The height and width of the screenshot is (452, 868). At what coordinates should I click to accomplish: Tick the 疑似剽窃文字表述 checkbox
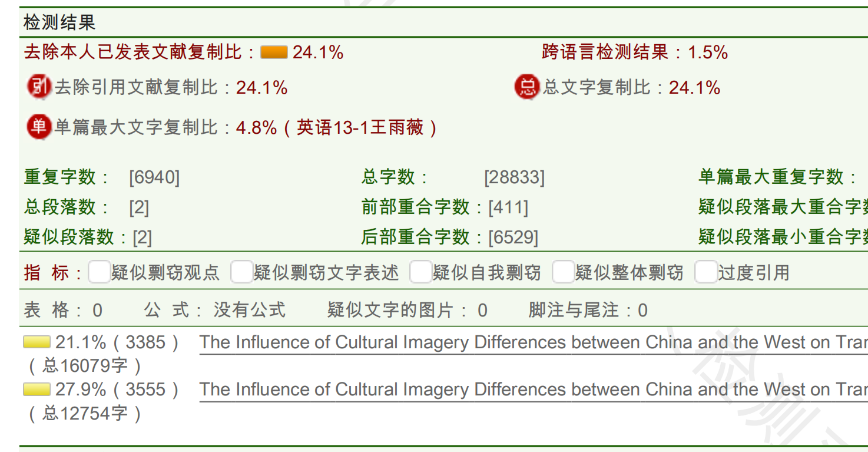click(x=241, y=272)
